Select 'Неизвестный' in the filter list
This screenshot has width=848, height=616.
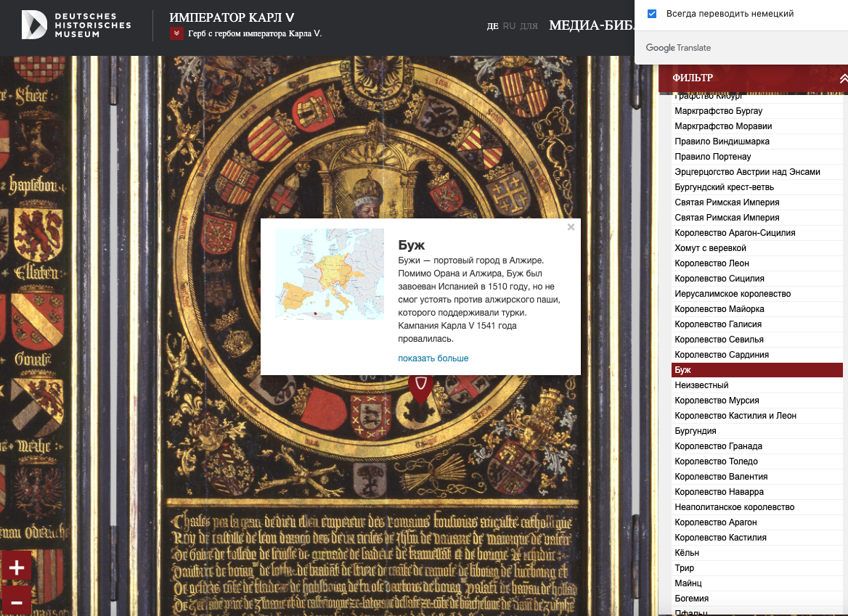[x=757, y=385]
